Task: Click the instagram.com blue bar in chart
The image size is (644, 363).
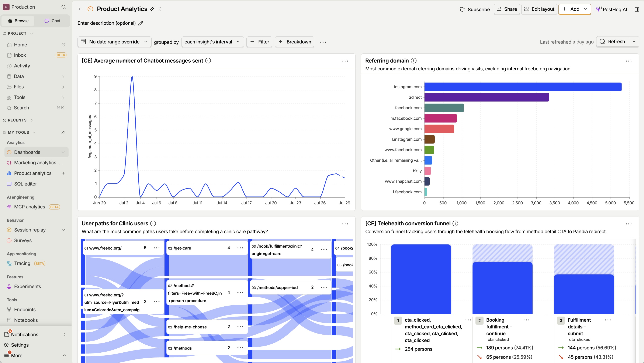Action: click(523, 87)
